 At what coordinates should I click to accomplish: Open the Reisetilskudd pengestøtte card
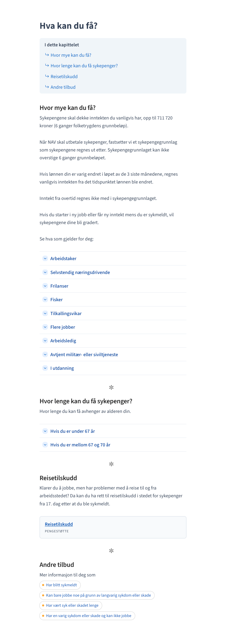click(x=59, y=524)
